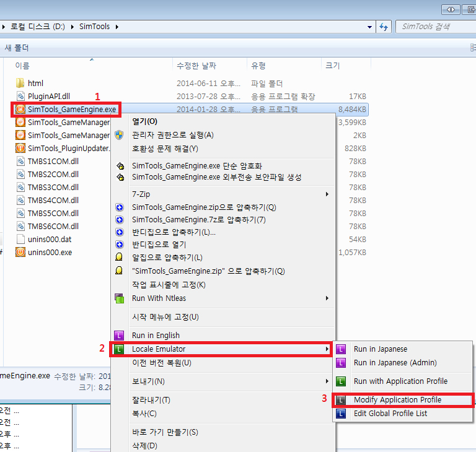Screen dimensions: 476x452
Task: Click the 1,057KB size of unins000.exe
Action: tap(352, 253)
